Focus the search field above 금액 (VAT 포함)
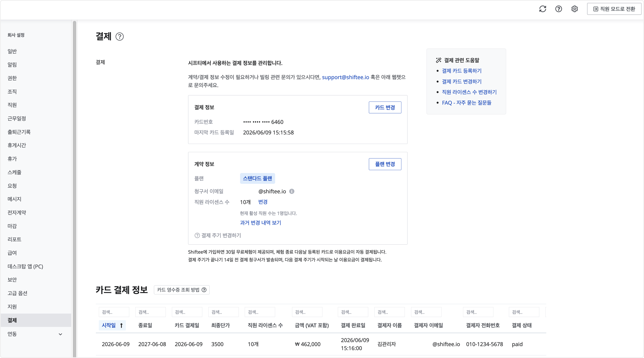 [307, 312]
